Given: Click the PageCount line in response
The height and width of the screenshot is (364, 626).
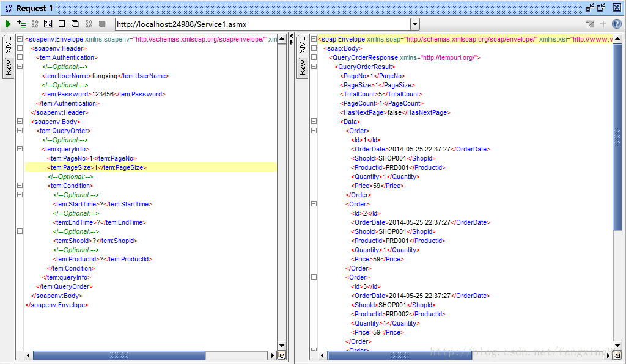Looking at the screenshot, I should [x=381, y=103].
